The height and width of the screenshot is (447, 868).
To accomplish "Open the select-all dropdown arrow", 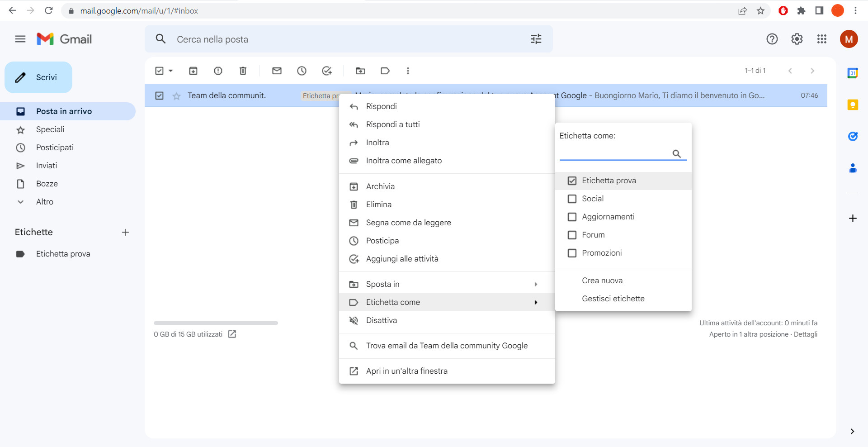I will pyautogui.click(x=170, y=71).
